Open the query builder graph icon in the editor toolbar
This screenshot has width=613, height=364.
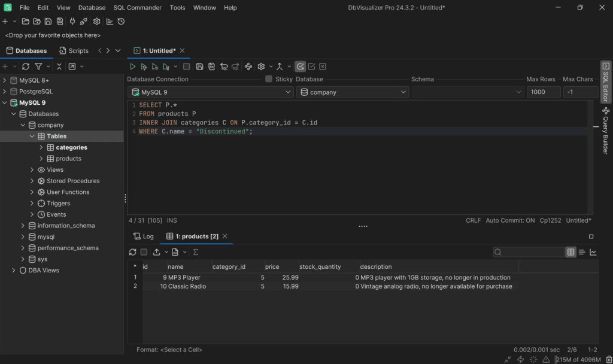coord(248,66)
